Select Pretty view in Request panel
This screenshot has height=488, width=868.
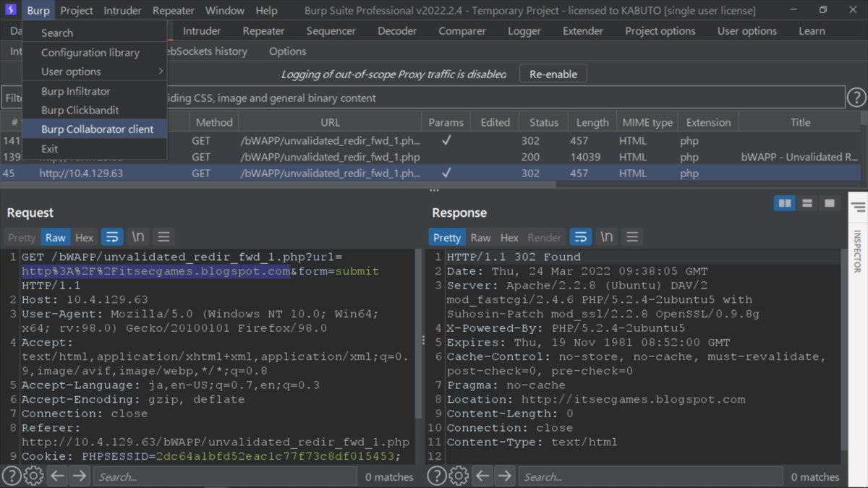(x=22, y=237)
